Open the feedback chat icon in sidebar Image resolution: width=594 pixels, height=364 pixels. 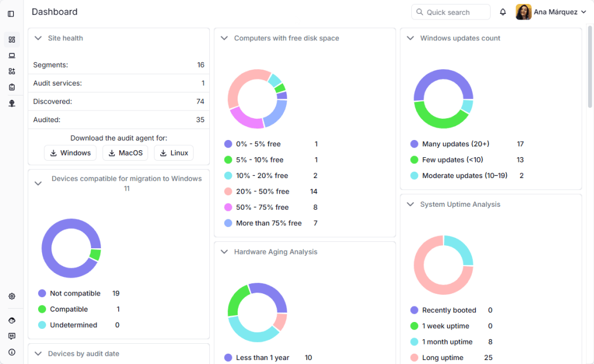(12, 336)
